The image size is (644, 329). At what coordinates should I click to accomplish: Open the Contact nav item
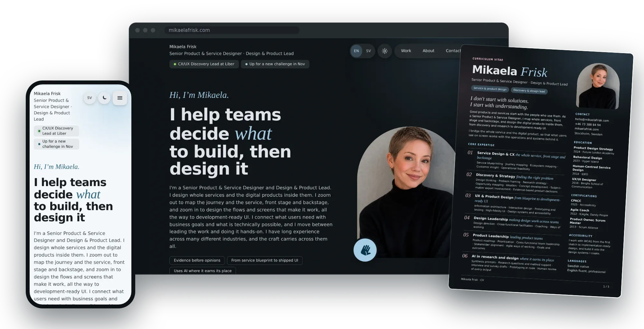click(x=453, y=51)
